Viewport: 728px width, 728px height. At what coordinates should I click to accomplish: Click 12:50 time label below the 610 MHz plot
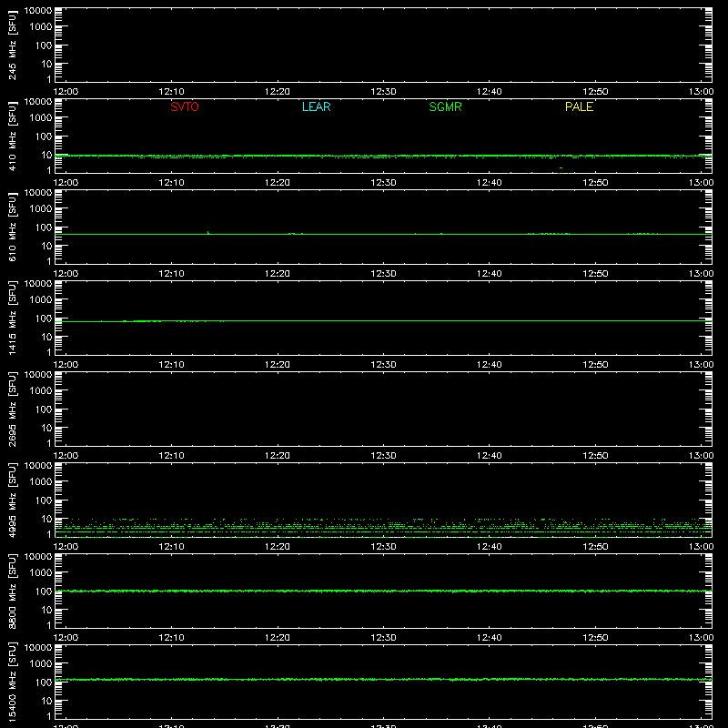click(595, 274)
